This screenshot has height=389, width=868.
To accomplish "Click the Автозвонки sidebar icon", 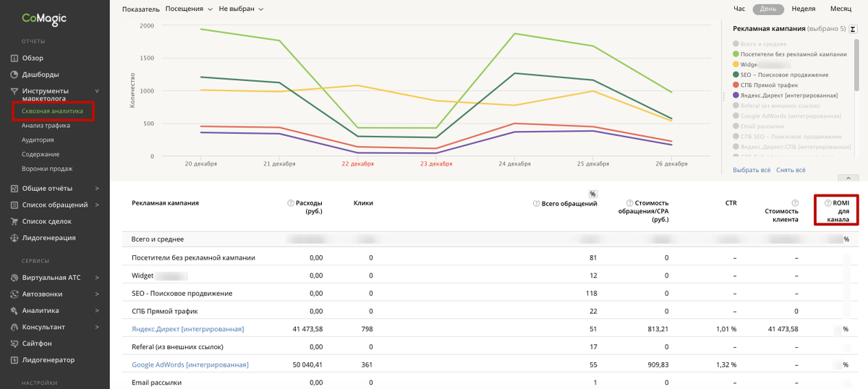I will 14,294.
